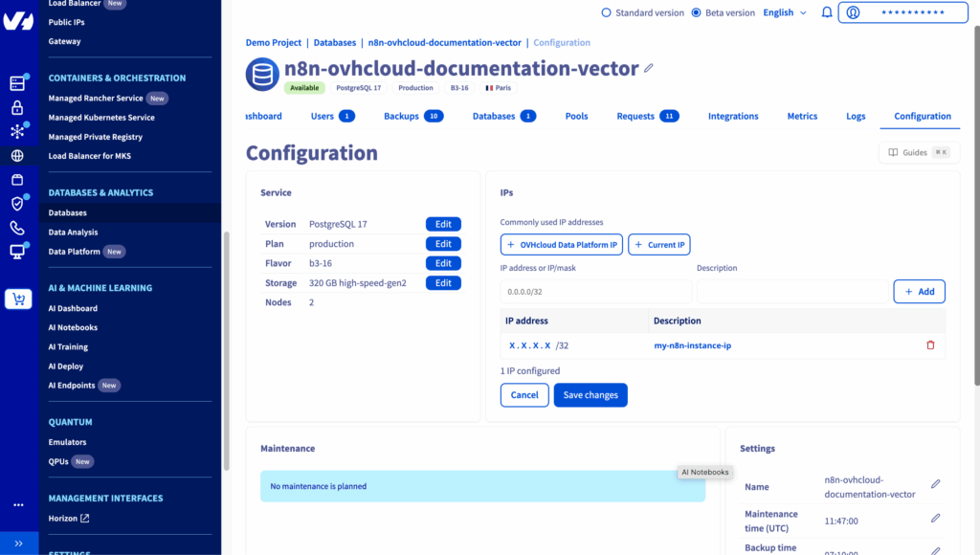
Task: Click the telephone icon in the left rail
Action: point(17,228)
